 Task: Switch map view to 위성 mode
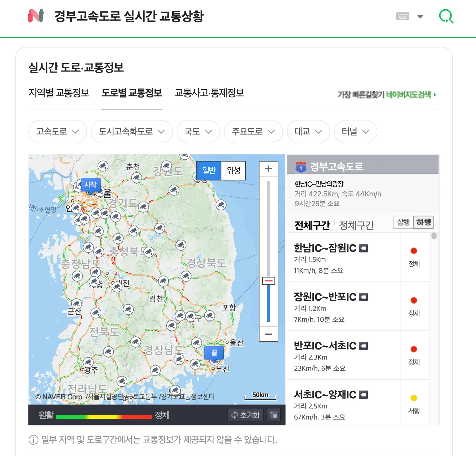tap(233, 171)
